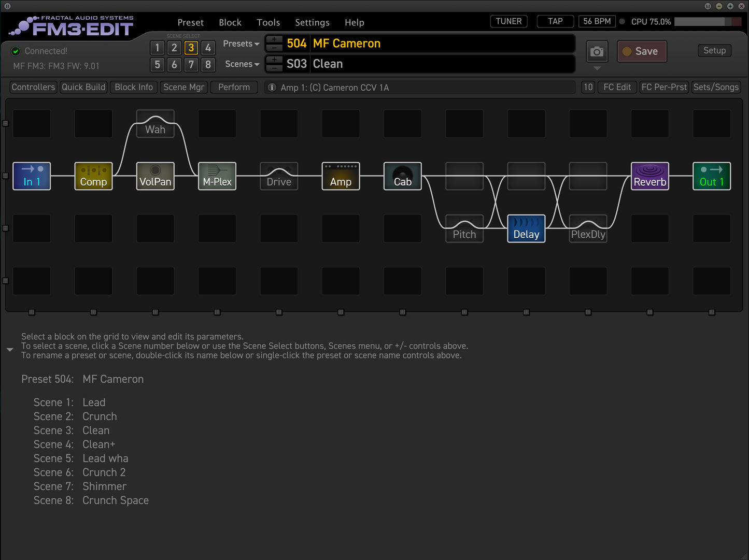
Task: Click preset name MF Cameron field
Action: tap(442, 44)
